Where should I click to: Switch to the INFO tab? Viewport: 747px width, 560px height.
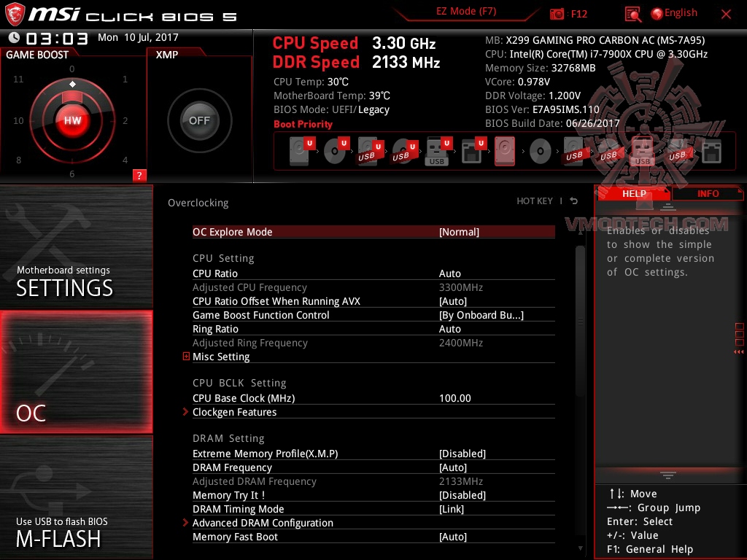pyautogui.click(x=708, y=194)
